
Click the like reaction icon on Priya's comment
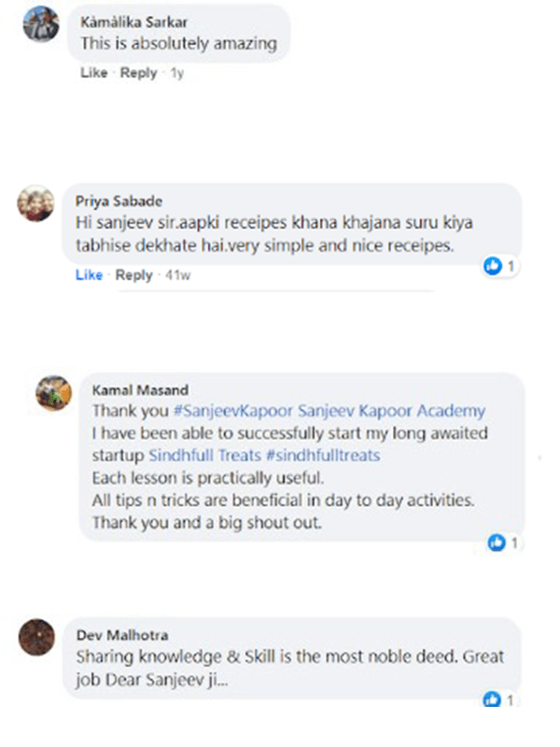[493, 267]
